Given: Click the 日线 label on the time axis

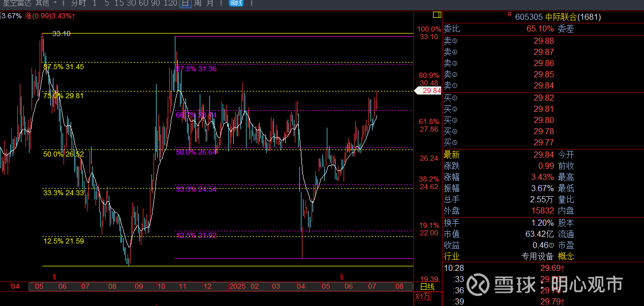Looking at the screenshot, I should pyautogui.click(x=427, y=287).
